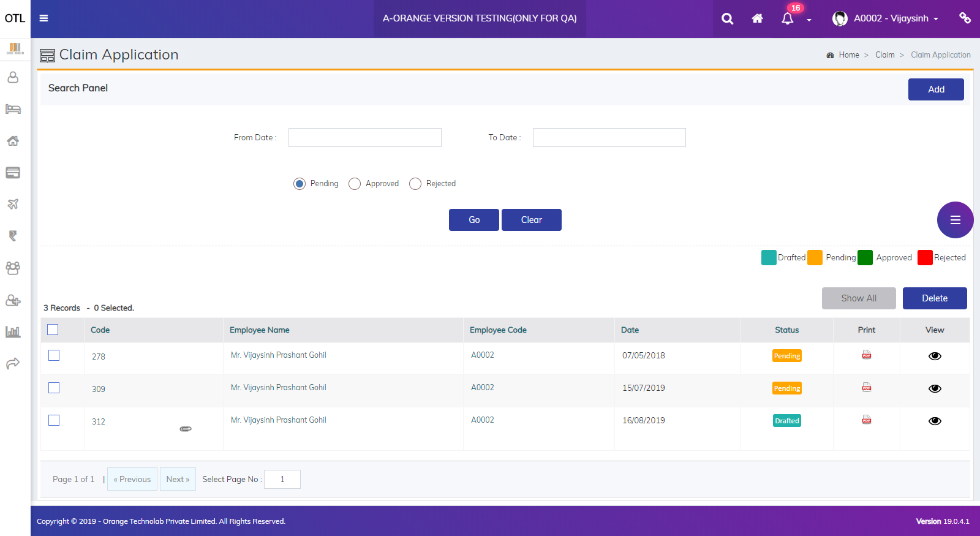Open the OTL logo

click(15, 18)
